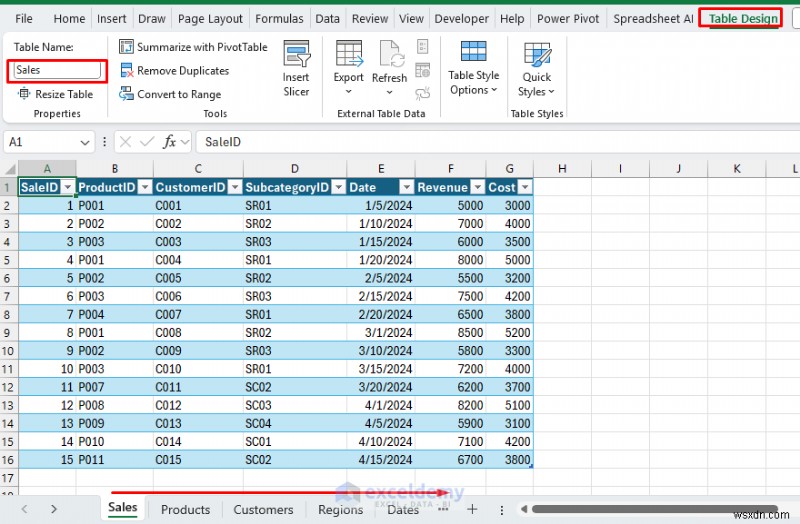Select cost cell 5100

pyautogui.click(x=510, y=405)
